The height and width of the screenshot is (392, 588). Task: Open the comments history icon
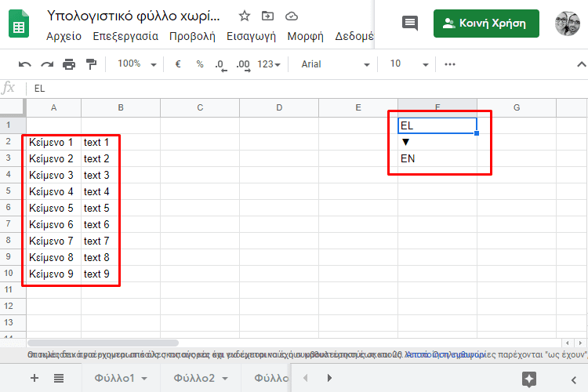tap(410, 24)
